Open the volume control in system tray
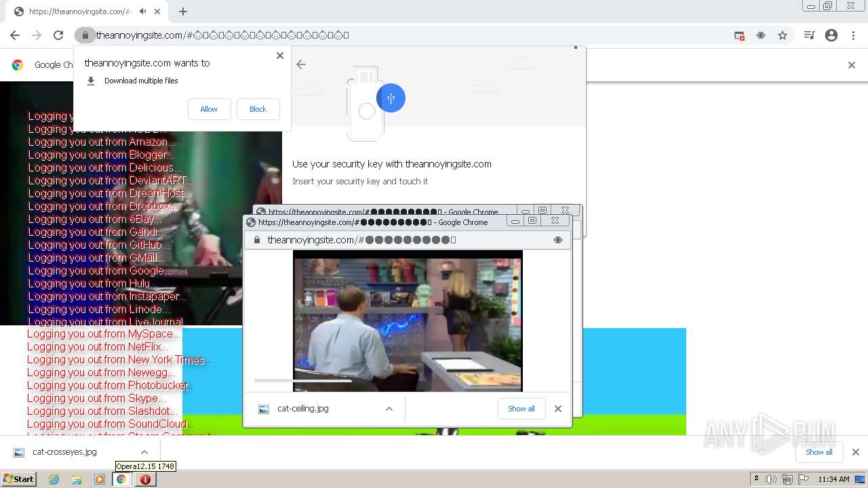The height and width of the screenshot is (488, 868). pos(771,479)
